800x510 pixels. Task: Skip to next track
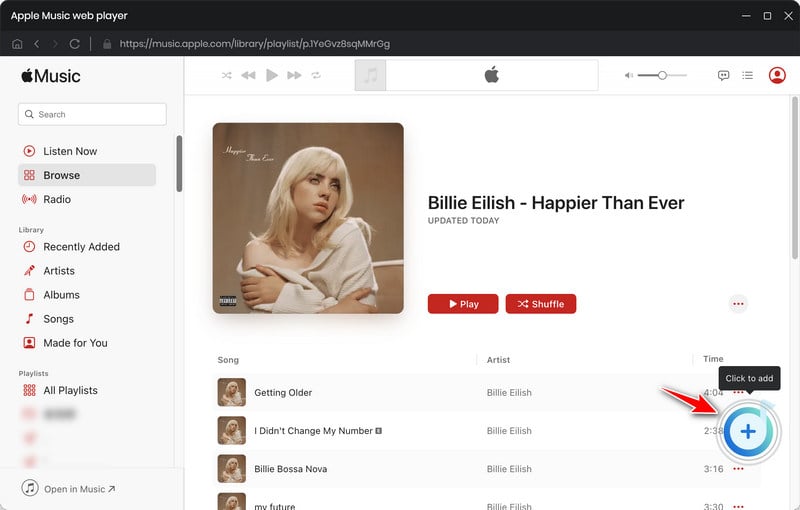click(x=294, y=75)
